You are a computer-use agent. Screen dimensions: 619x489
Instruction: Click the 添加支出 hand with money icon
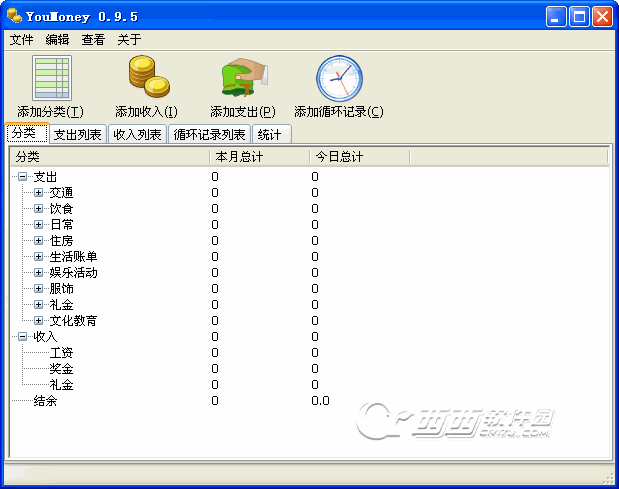244,77
